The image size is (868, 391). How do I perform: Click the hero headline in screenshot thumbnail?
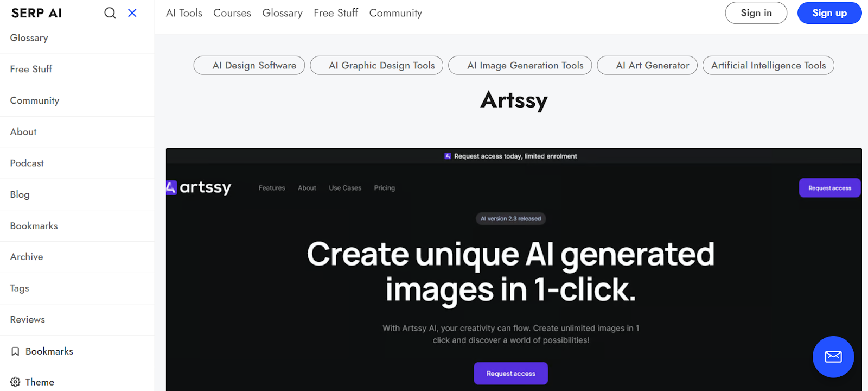510,272
